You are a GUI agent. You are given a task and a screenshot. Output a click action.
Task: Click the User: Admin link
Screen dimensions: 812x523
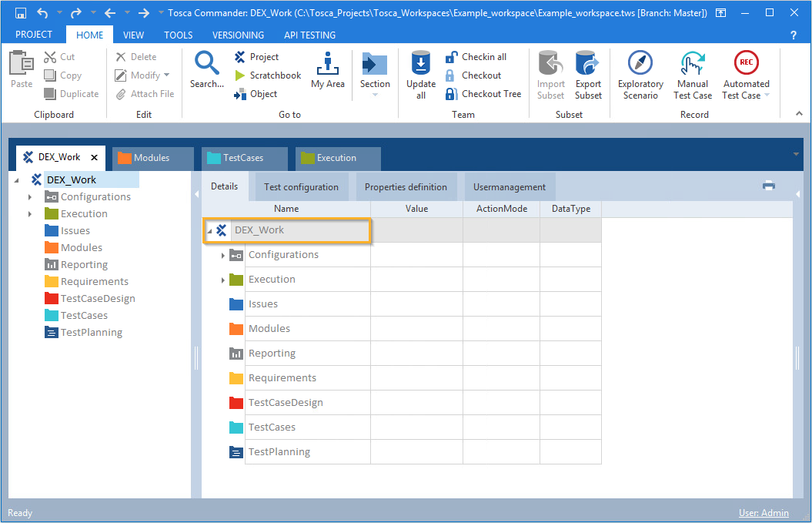coord(764,513)
